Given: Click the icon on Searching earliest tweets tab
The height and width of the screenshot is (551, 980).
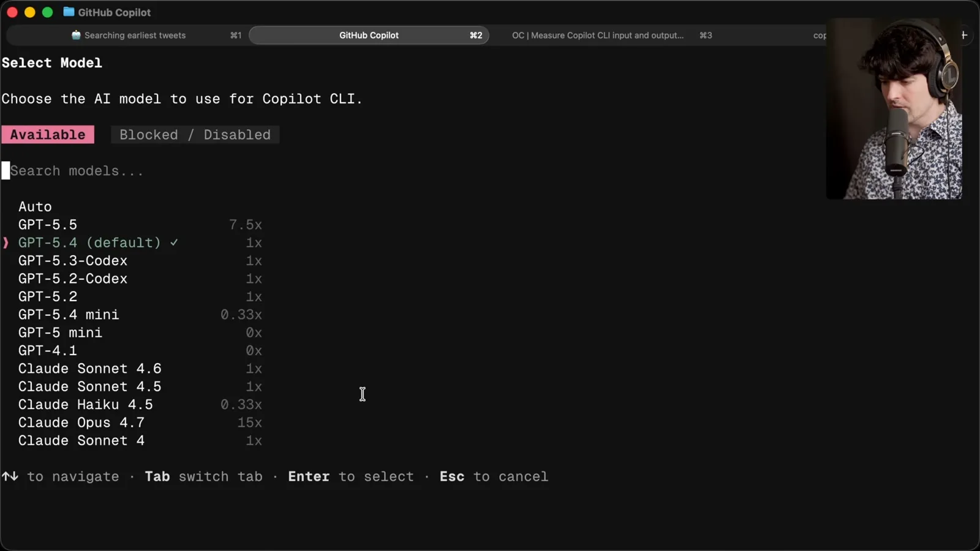Looking at the screenshot, I should pos(76,36).
